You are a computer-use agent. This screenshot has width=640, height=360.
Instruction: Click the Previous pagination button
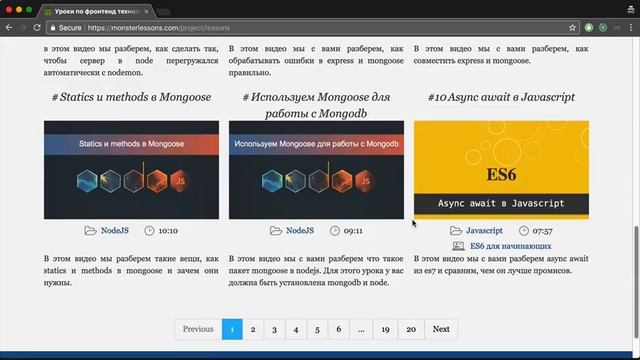coord(198,329)
